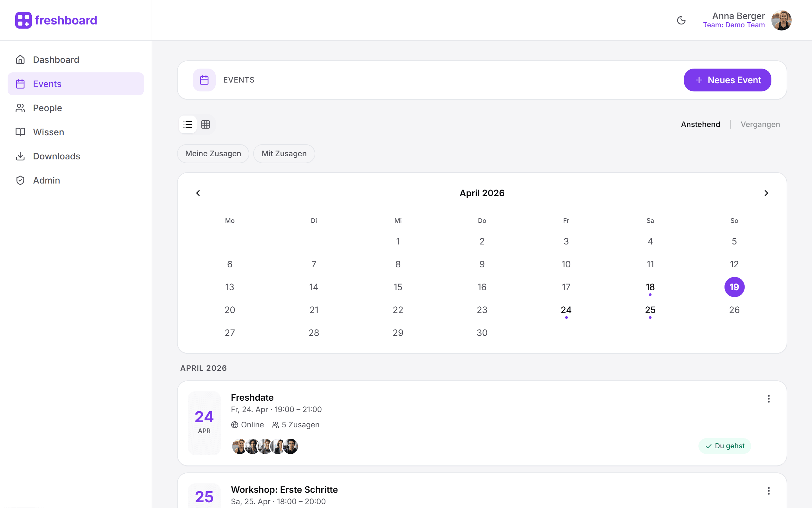
Task: Click the Downloads arrow icon
Action: tap(21, 156)
